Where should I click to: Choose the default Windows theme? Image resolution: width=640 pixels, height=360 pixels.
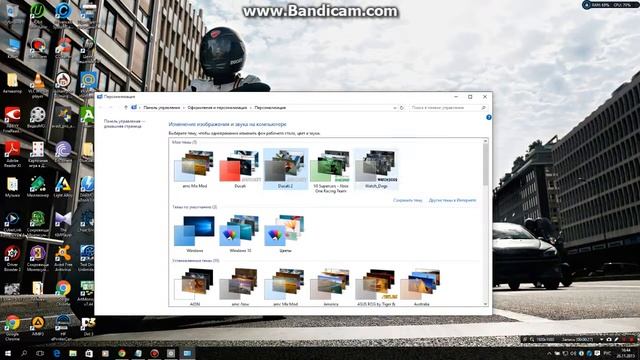pos(195,233)
